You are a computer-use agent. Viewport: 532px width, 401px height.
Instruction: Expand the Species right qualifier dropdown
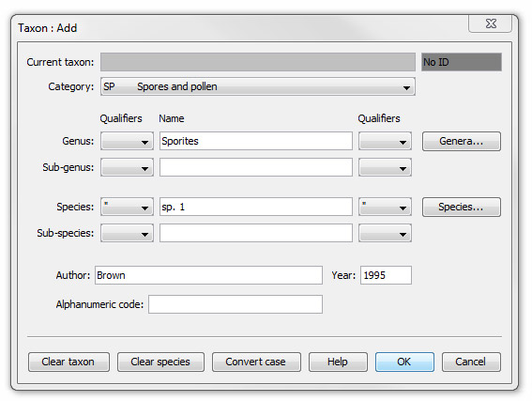385,207
